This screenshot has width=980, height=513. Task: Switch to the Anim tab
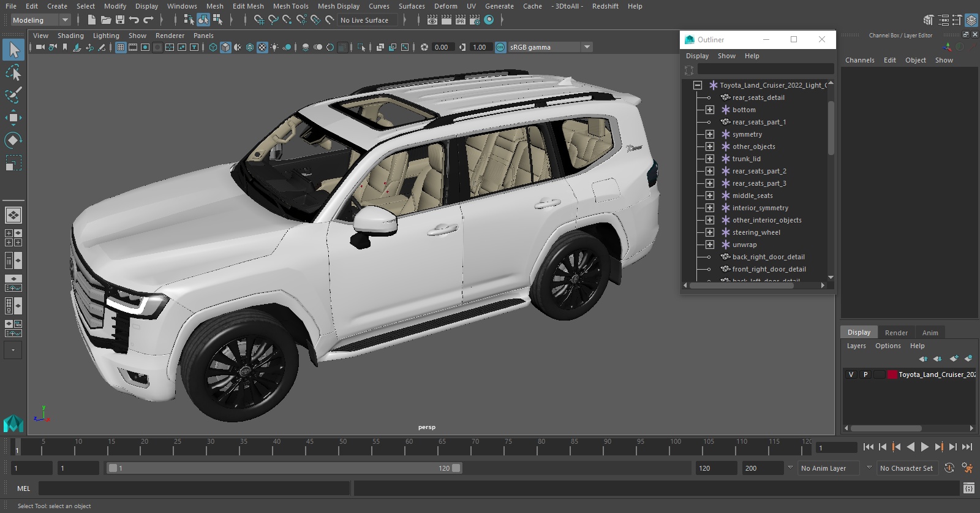click(x=930, y=333)
